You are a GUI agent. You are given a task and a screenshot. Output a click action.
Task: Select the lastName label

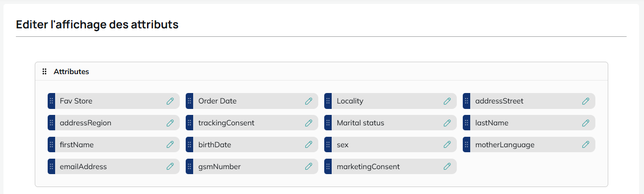pyautogui.click(x=492, y=123)
